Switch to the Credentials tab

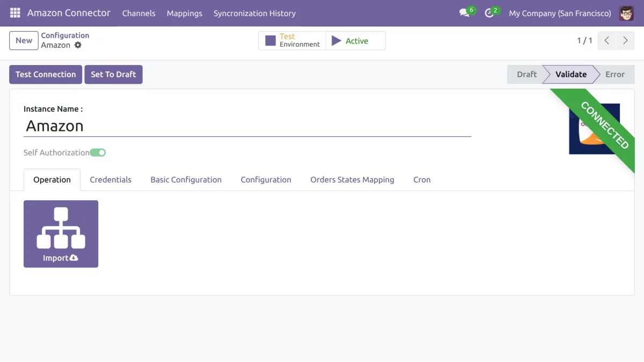tap(111, 180)
